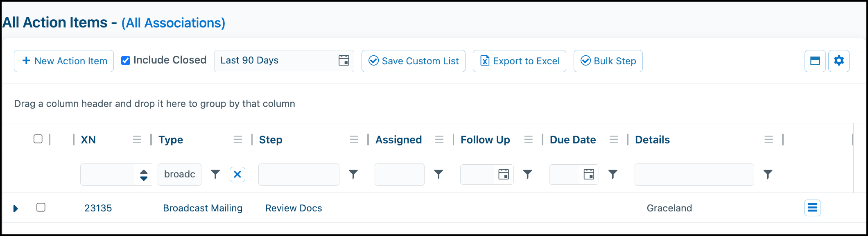Screen dimensions: 868x236
Task: Click the Details column filter funnel icon
Action: point(768,175)
